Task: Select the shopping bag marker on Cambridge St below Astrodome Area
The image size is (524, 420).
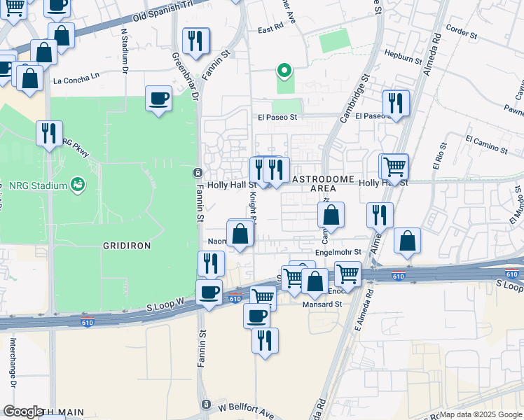Action: 331,217
